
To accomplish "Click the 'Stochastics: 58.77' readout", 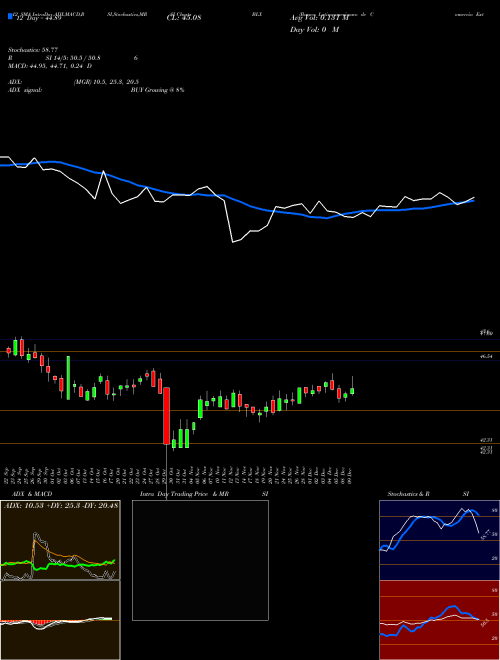I will [31, 50].
